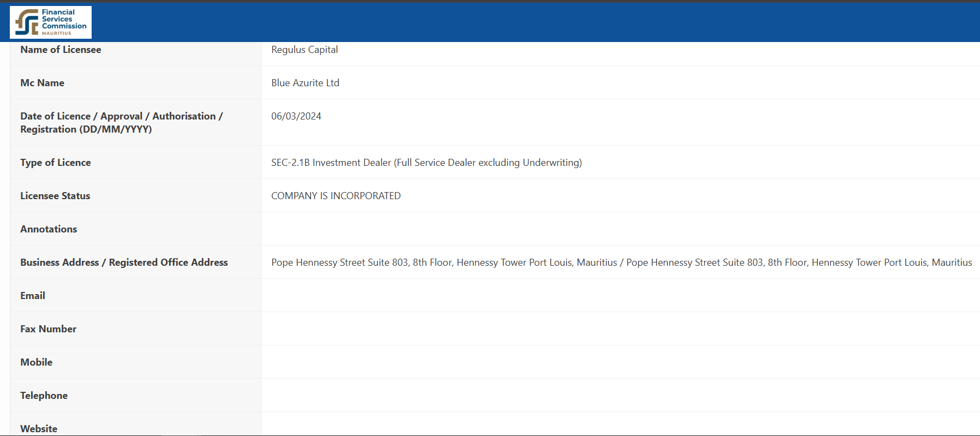
Task: Click the 'Date of Licence / Approval' label
Action: [x=122, y=123]
